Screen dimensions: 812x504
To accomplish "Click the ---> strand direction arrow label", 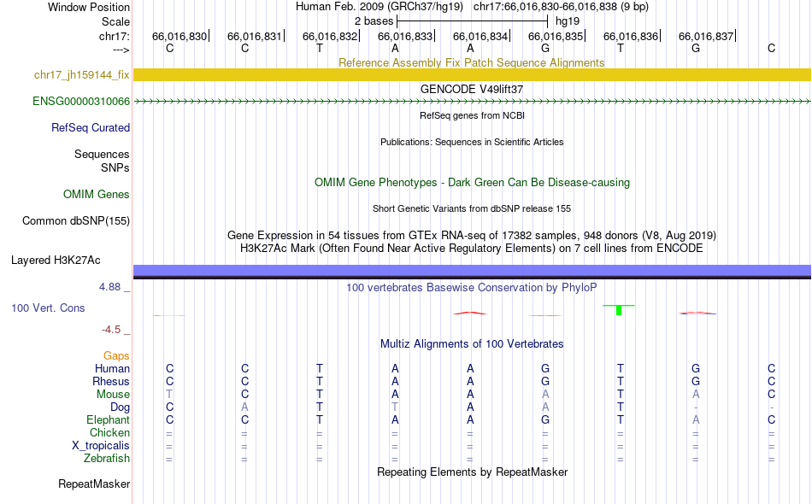I will coord(121,50).
